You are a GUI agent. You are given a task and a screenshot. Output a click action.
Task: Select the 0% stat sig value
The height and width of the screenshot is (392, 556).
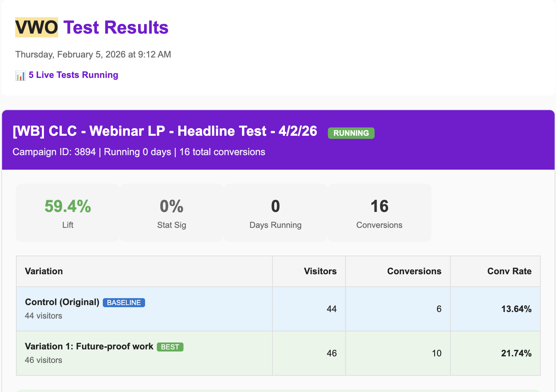172,206
